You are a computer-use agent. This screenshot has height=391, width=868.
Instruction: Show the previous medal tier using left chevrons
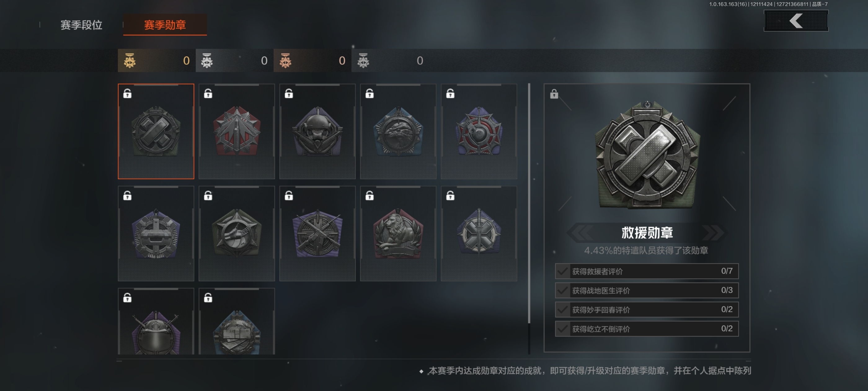580,233
